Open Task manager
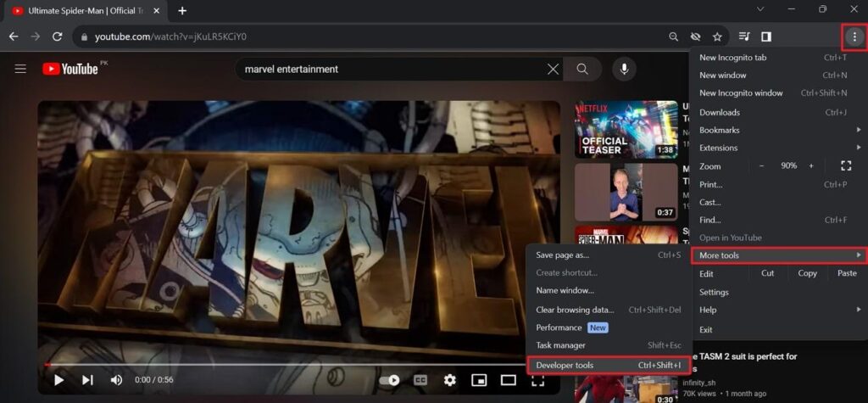The image size is (868, 403). (x=609, y=344)
